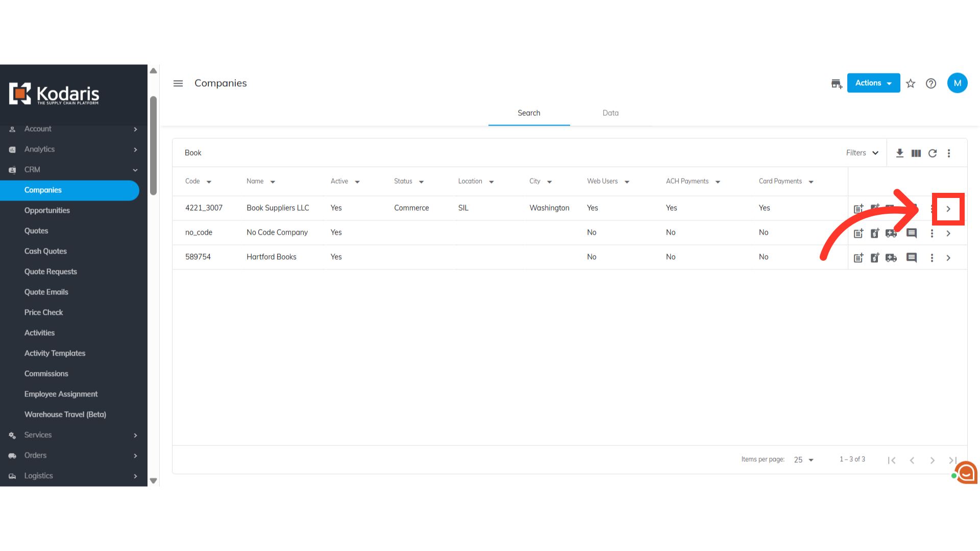Viewport: 980px width, 551px height.
Task: Go to Quote Requests link
Action: (x=51, y=271)
